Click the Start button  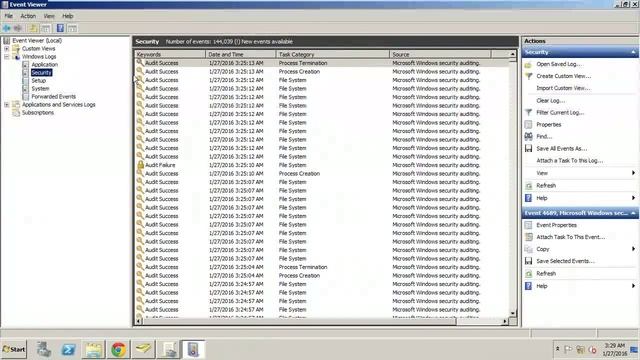(x=14, y=349)
